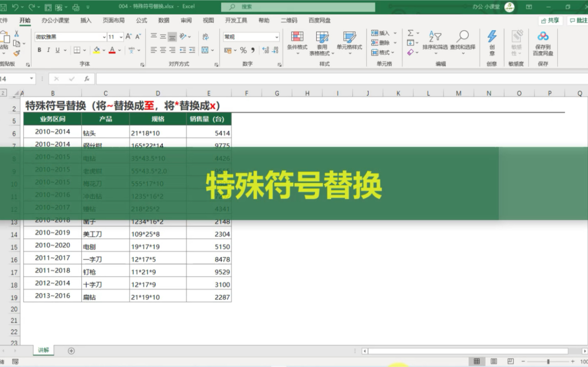Decrease indent in the alignment group

tap(183, 50)
